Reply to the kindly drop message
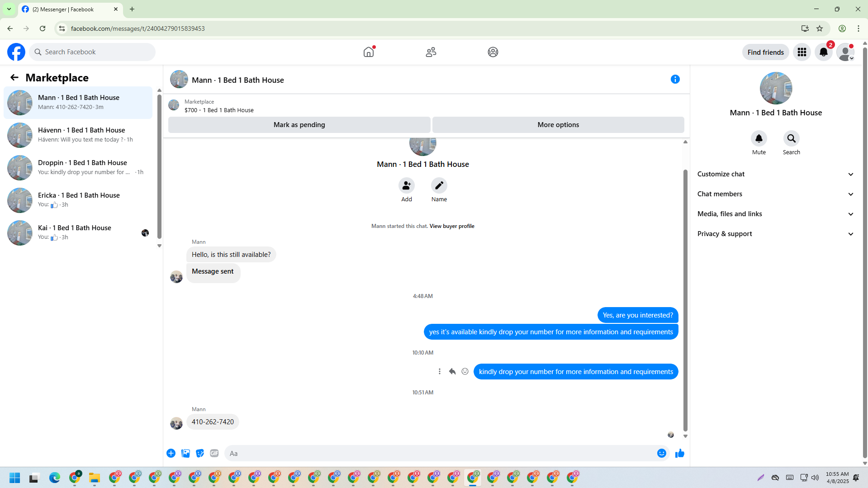Viewport: 868px width, 488px height. [452, 371]
